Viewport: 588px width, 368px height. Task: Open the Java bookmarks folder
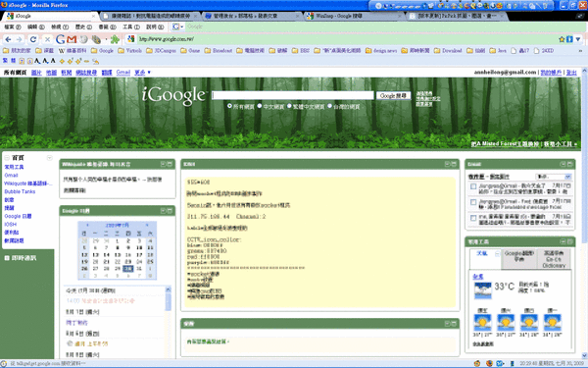click(x=498, y=51)
